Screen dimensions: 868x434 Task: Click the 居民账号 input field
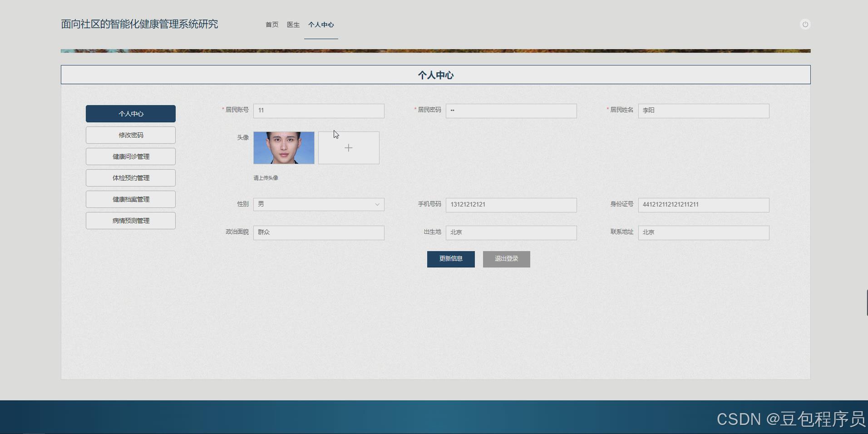pyautogui.click(x=318, y=110)
